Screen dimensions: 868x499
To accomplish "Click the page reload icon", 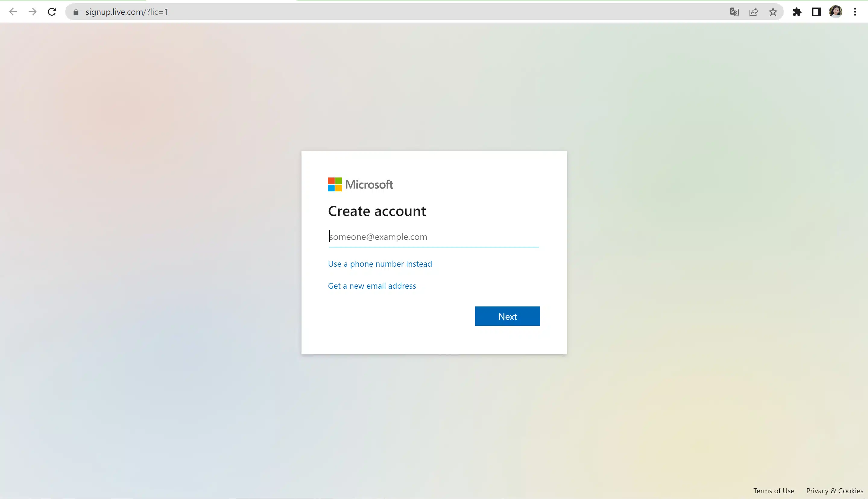I will coord(52,12).
